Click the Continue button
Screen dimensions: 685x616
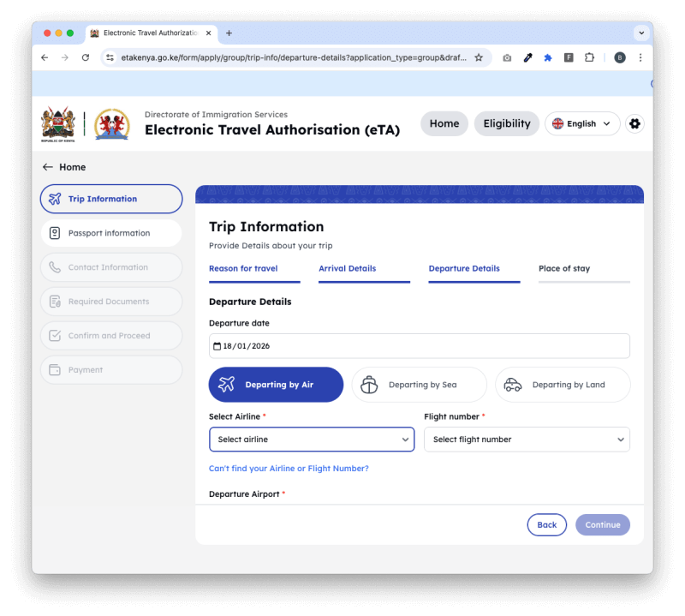(x=603, y=524)
